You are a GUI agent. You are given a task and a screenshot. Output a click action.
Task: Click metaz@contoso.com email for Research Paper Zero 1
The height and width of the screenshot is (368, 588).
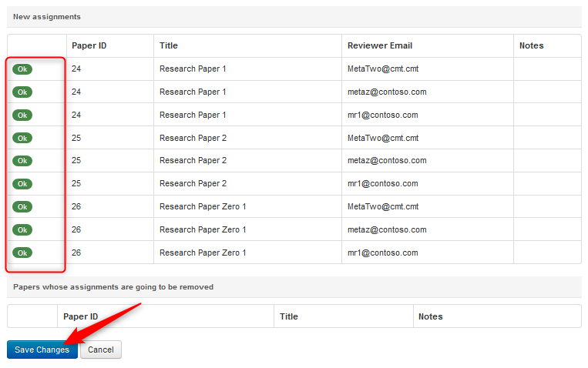pos(387,229)
